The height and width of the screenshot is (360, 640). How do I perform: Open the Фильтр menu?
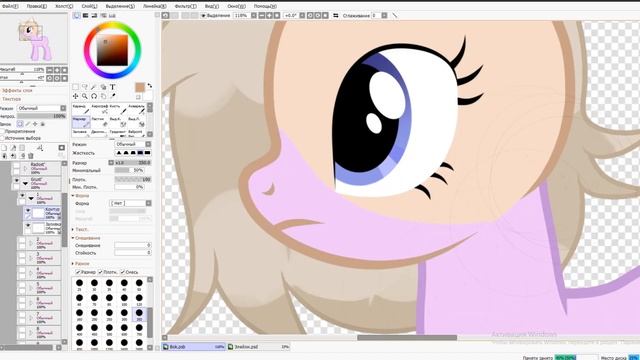point(185,6)
